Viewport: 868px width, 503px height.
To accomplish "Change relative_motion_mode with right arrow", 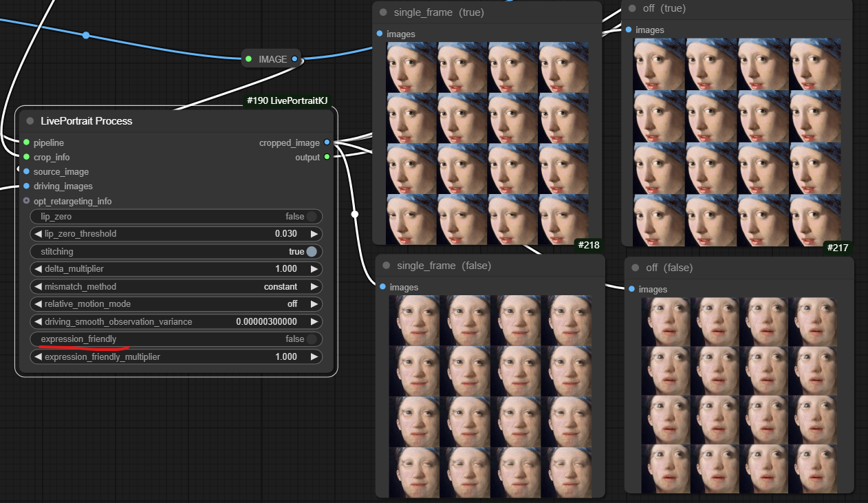I will pos(314,304).
